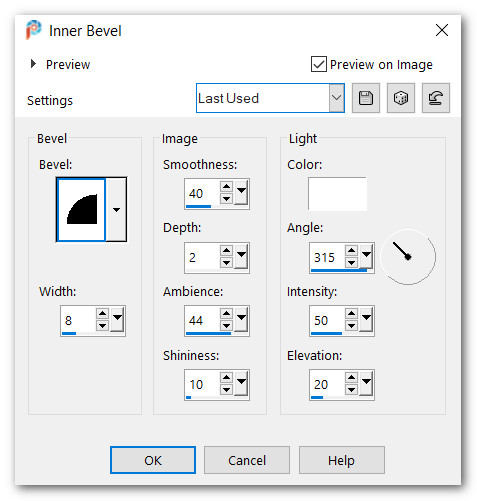Increase Angle with up arrow
The height and width of the screenshot is (501, 477).
point(351,250)
